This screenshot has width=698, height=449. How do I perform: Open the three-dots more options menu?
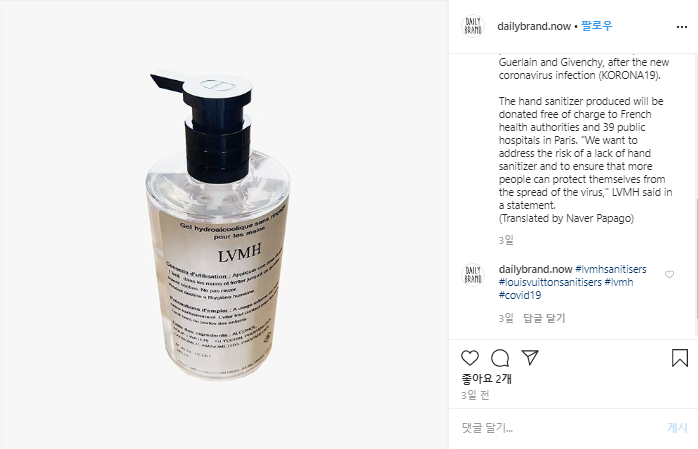coord(682,27)
